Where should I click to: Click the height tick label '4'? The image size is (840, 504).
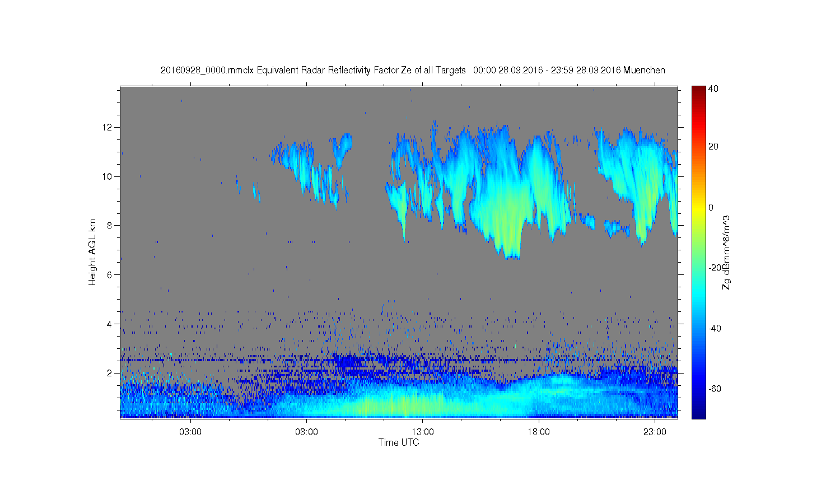[110, 324]
